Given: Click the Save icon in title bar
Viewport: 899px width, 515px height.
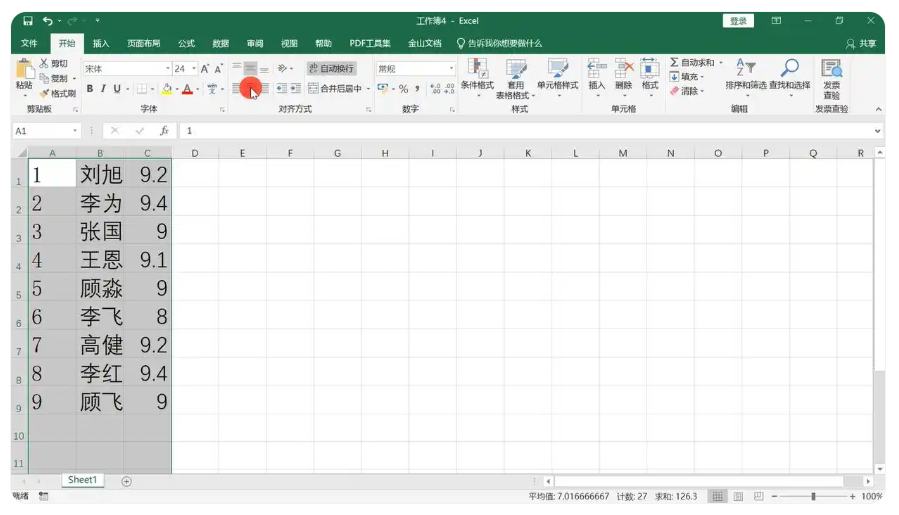Looking at the screenshot, I should [x=28, y=20].
